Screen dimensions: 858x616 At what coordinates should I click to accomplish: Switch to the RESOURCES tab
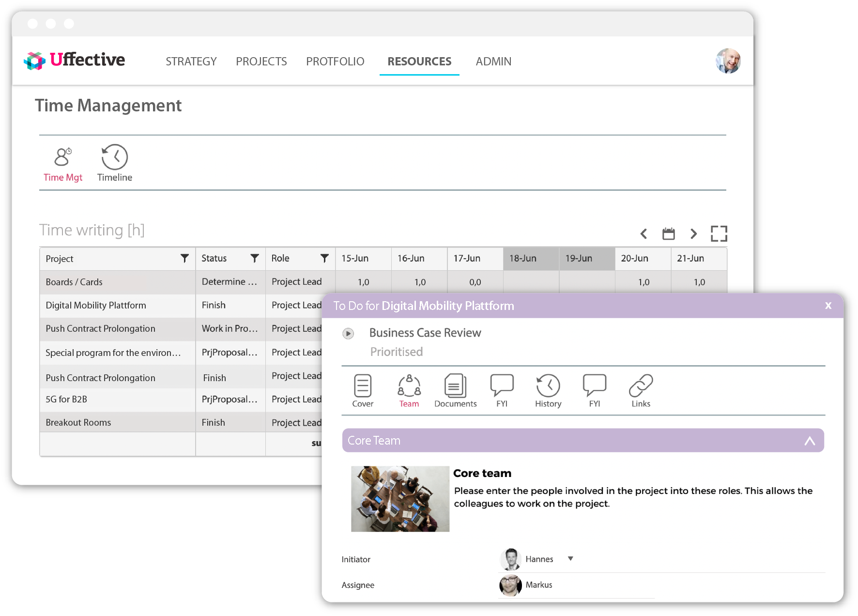point(419,62)
